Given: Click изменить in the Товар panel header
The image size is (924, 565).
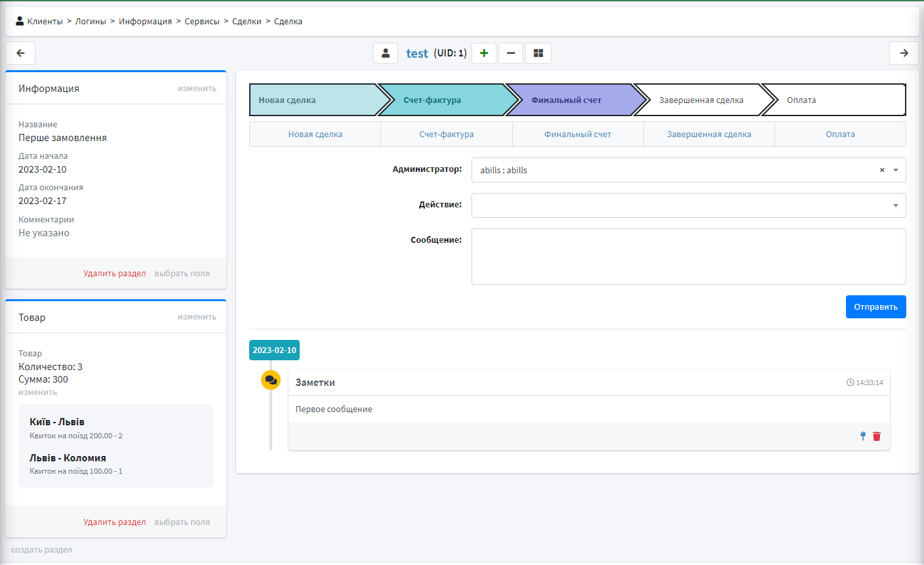Looking at the screenshot, I should point(197,317).
